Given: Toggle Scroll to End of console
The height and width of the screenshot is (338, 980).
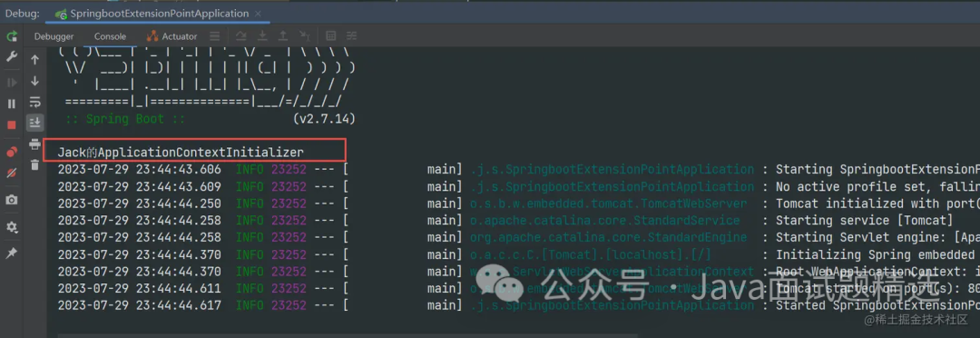Looking at the screenshot, I should pos(35,122).
